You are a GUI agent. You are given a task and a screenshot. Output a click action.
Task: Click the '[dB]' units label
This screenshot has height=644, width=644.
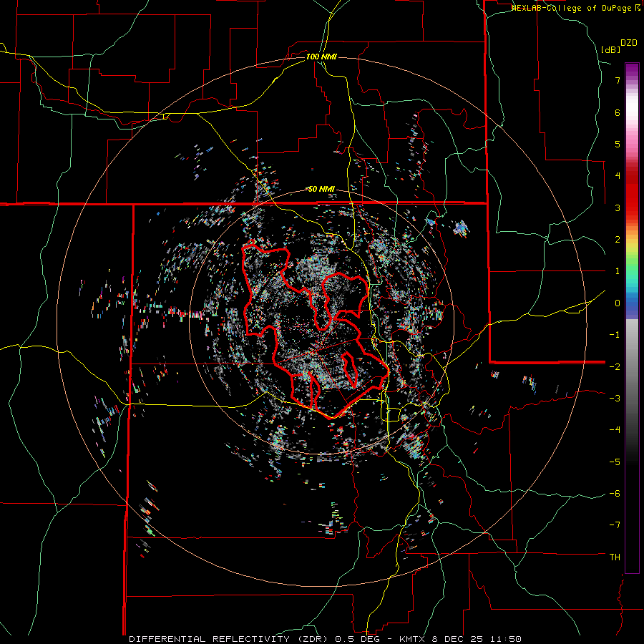coord(611,49)
